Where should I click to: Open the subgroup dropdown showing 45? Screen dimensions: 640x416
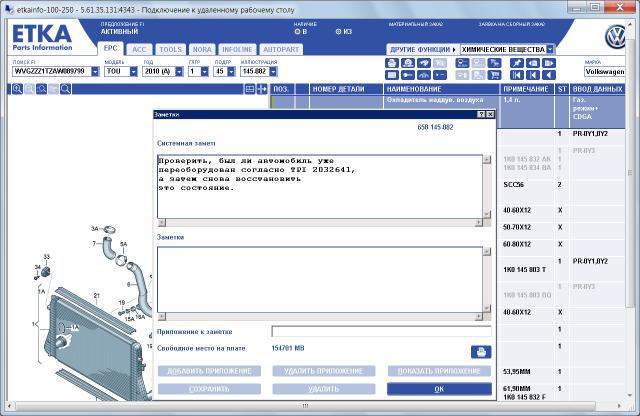231,71
